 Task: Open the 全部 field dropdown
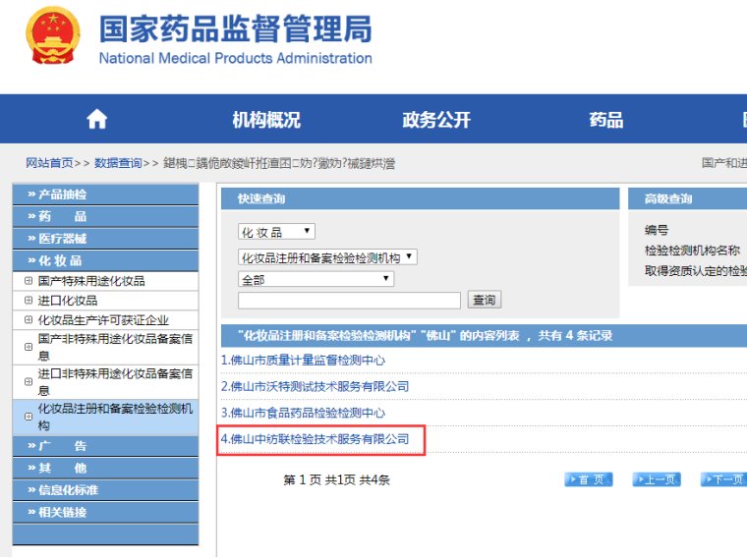pos(316,279)
